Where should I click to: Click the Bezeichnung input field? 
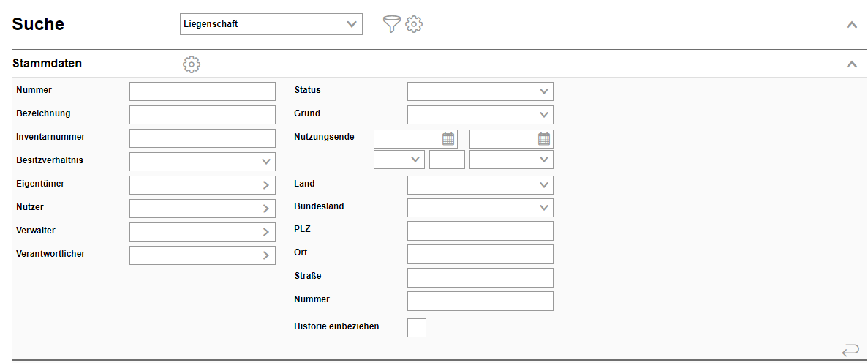coord(202,115)
